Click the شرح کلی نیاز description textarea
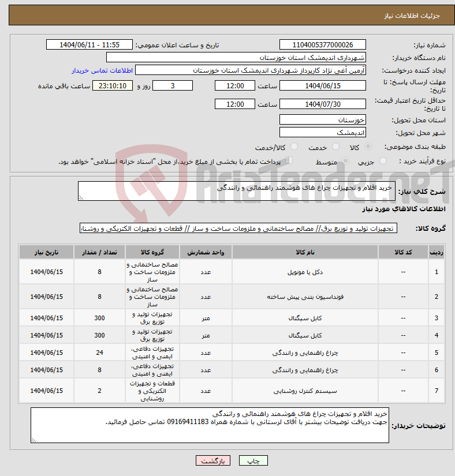455x476 pixels. pyautogui.click(x=237, y=191)
